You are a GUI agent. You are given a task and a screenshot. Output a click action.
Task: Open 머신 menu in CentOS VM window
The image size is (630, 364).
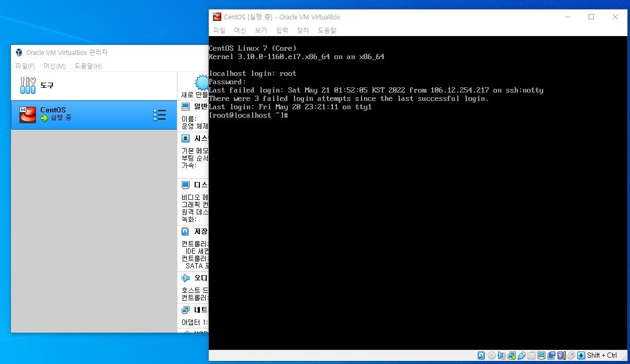point(240,30)
